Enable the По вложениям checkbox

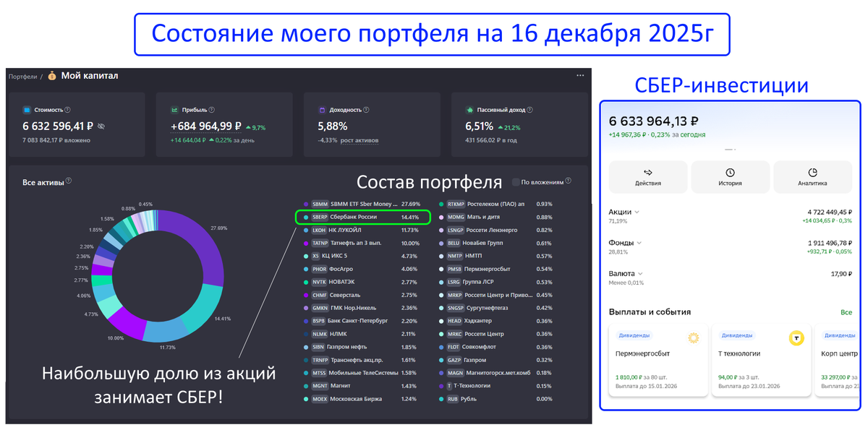[515, 181]
